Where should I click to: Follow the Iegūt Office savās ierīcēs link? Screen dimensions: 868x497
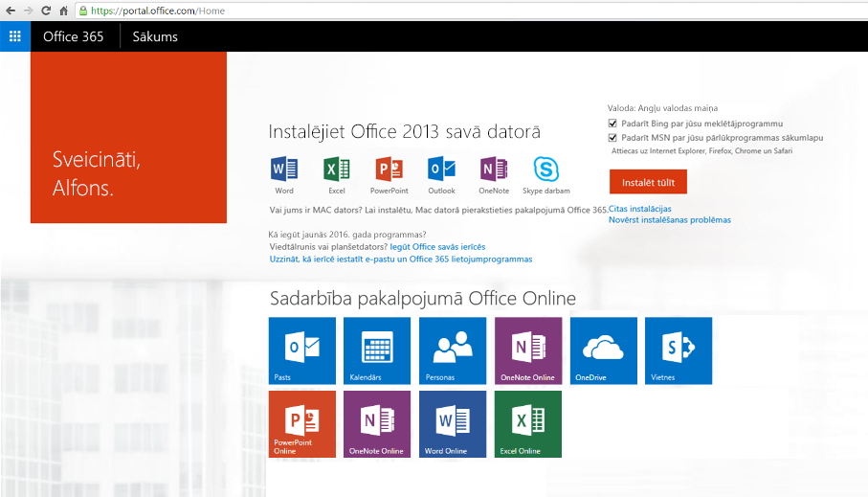coord(438,246)
